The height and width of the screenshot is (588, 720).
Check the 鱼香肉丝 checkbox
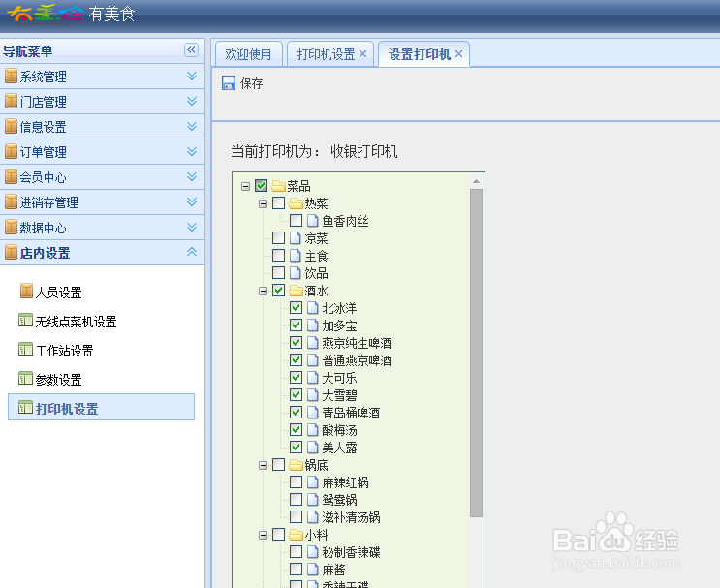pos(297,221)
